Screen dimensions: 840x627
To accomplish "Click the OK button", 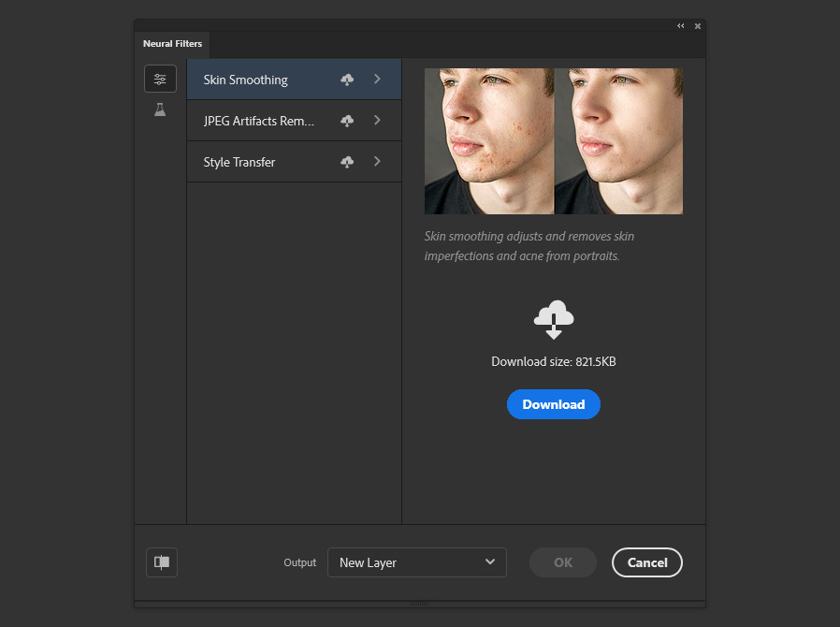I will click(x=563, y=562).
